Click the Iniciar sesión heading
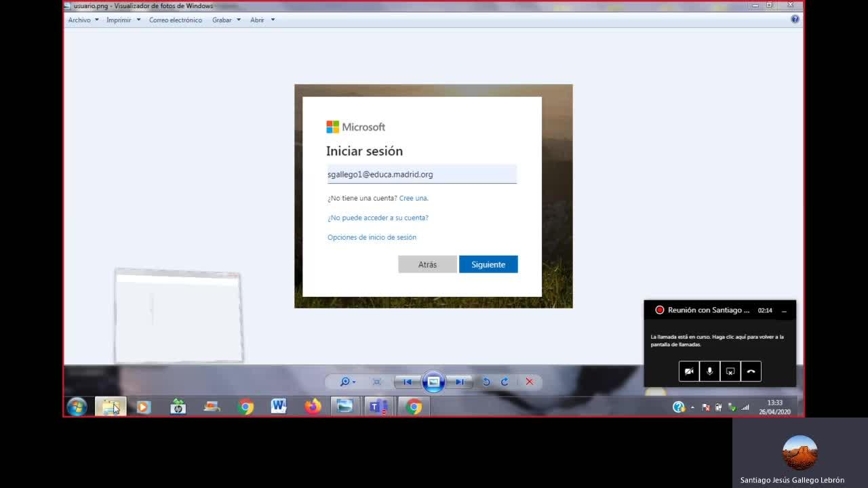 tap(364, 151)
